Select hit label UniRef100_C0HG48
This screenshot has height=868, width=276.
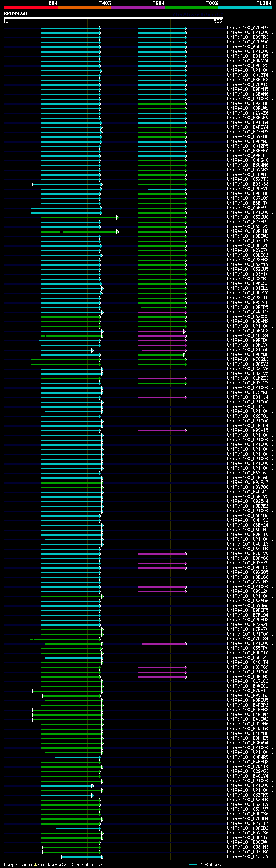pos(248,161)
